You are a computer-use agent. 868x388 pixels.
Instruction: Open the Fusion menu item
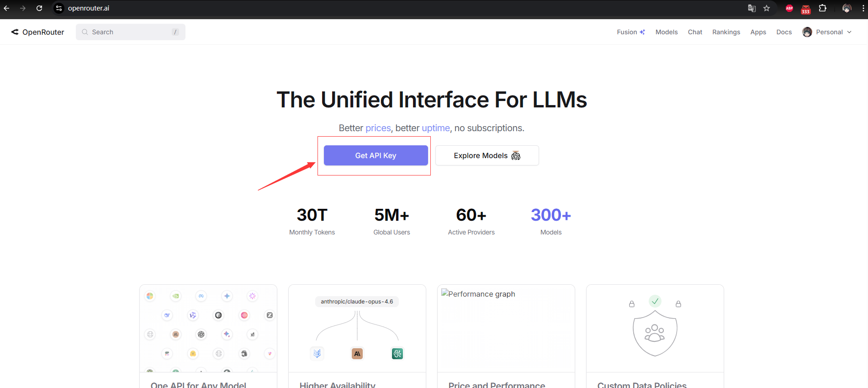631,32
